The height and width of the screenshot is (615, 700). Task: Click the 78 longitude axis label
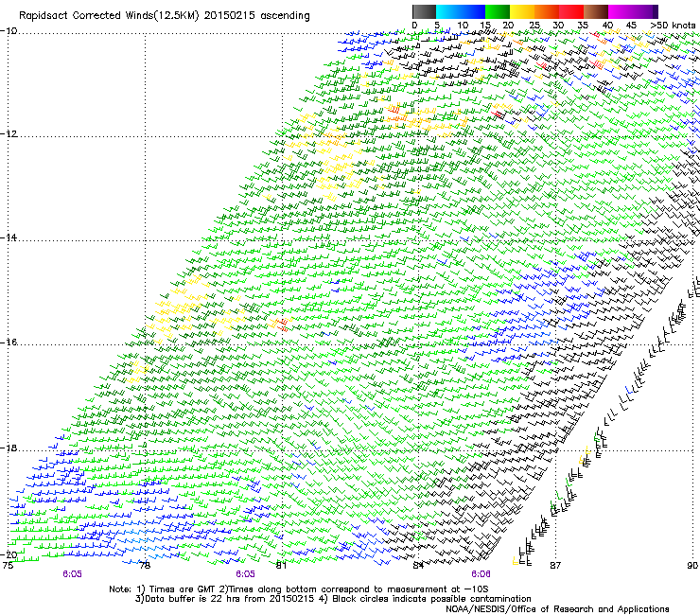(145, 566)
